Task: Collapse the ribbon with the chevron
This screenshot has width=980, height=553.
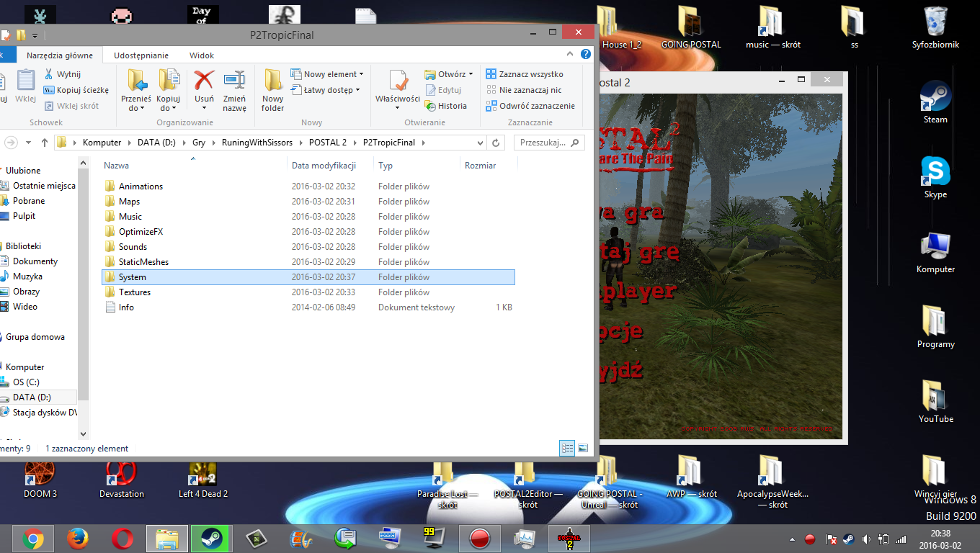Action: coord(571,55)
